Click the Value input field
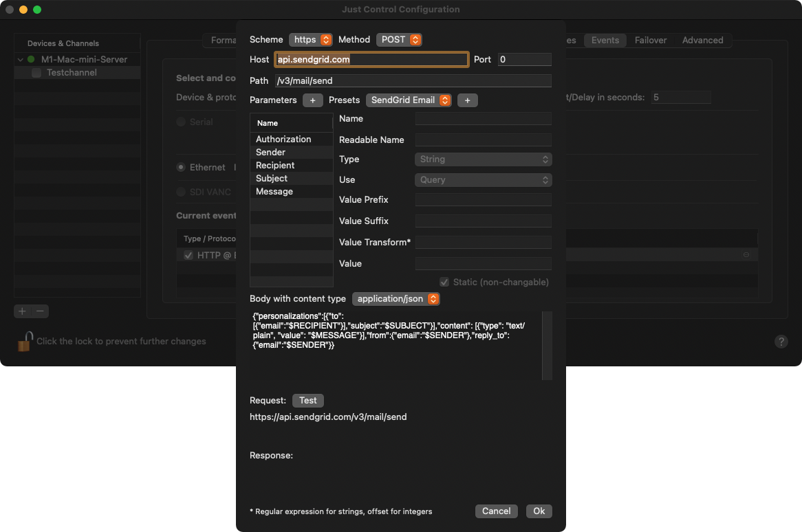 (484, 264)
